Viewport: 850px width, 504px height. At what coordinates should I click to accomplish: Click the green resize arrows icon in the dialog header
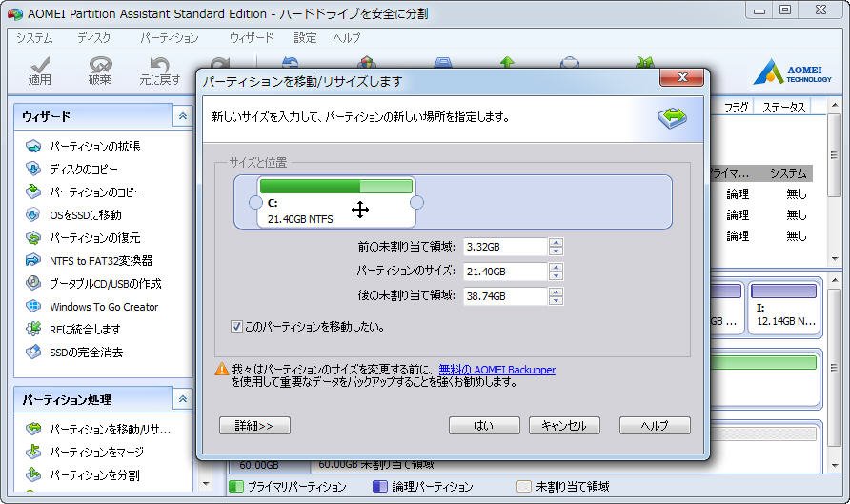tap(672, 117)
